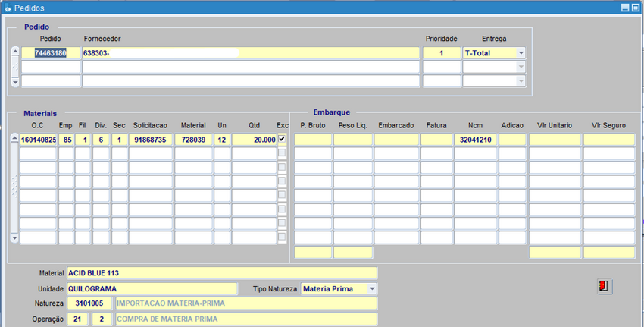Open the Entrega dropdown showing T-Total
Screen dimensions: 644x327
pos(521,53)
